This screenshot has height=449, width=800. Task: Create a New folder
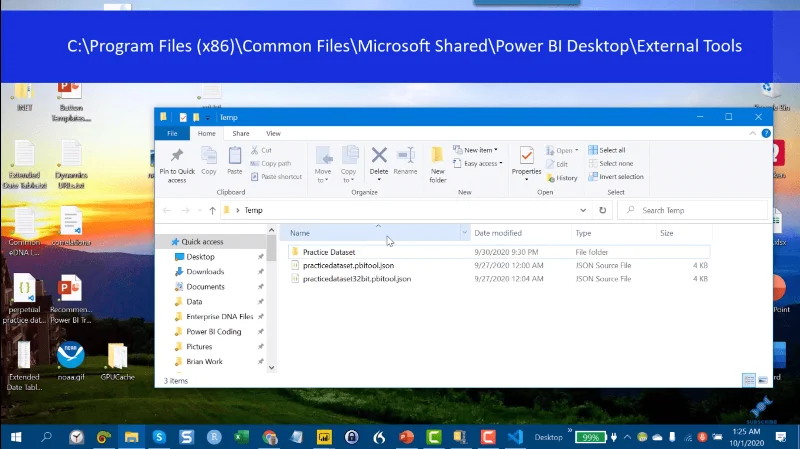(438, 164)
